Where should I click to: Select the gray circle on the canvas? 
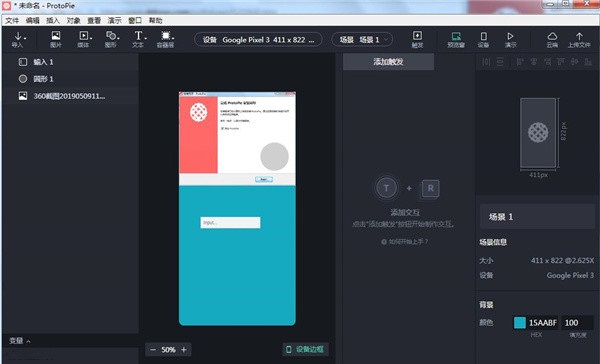[274, 157]
